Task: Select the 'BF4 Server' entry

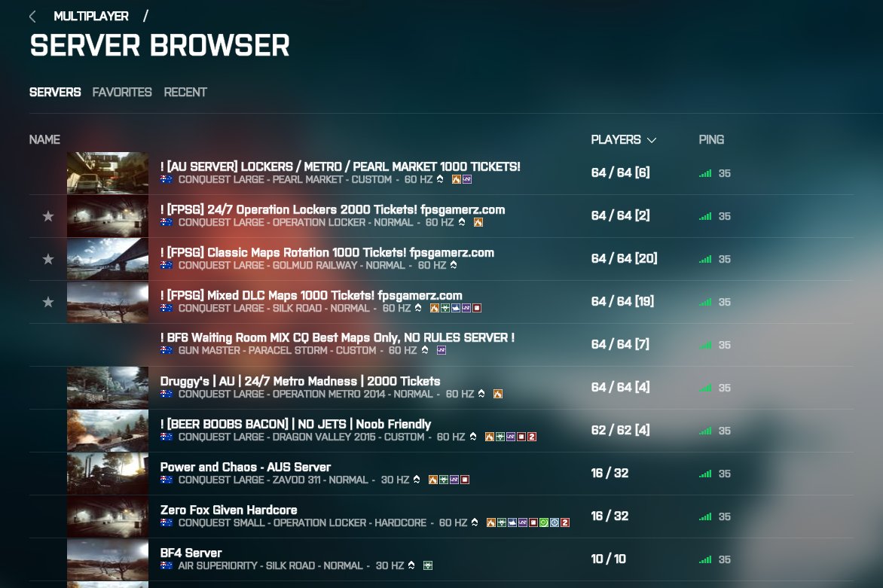Action: click(x=442, y=559)
